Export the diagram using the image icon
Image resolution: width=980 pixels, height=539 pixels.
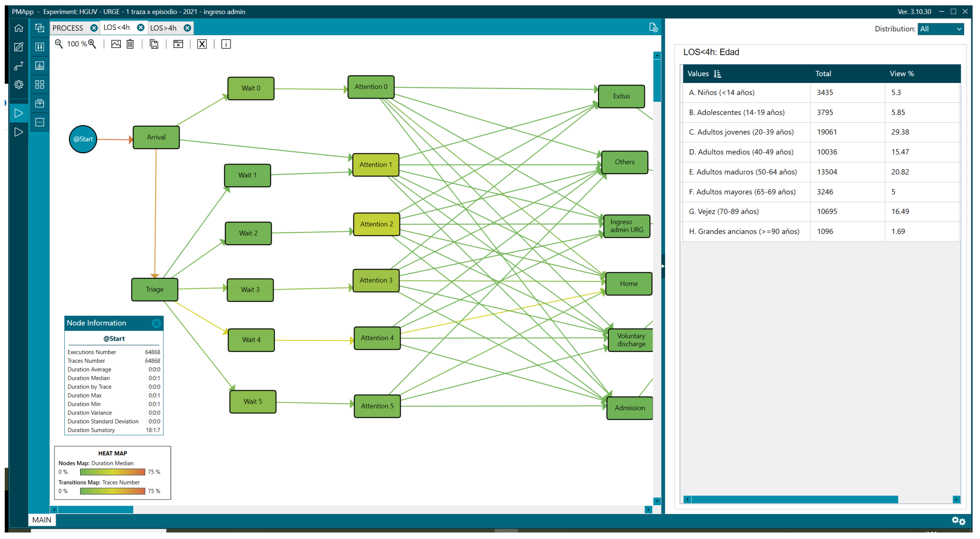point(116,44)
